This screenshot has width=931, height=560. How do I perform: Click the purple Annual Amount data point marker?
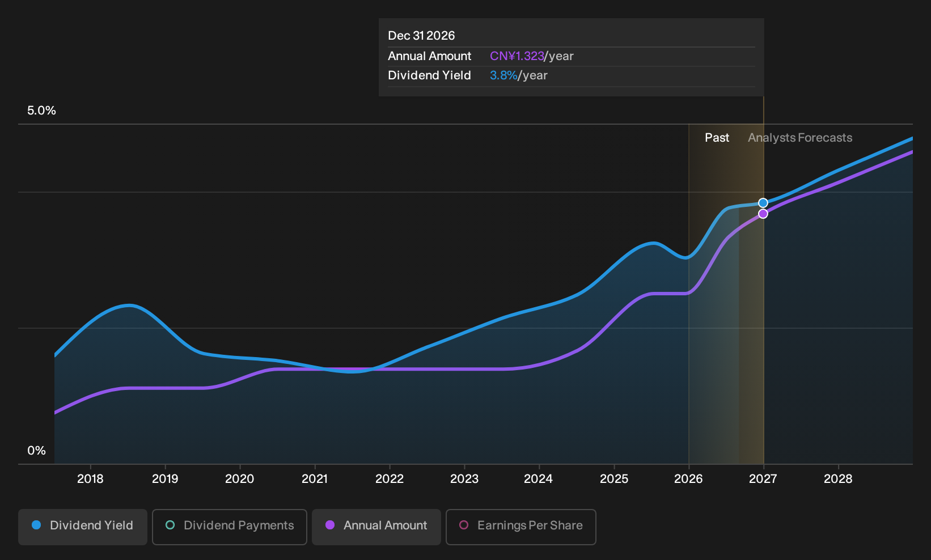tap(763, 214)
